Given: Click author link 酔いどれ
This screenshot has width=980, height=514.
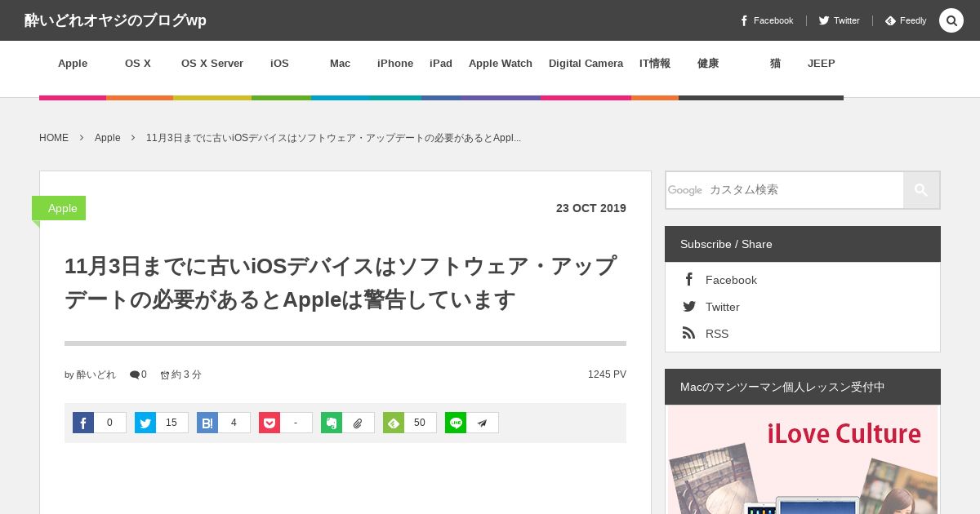Looking at the screenshot, I should tap(96, 374).
